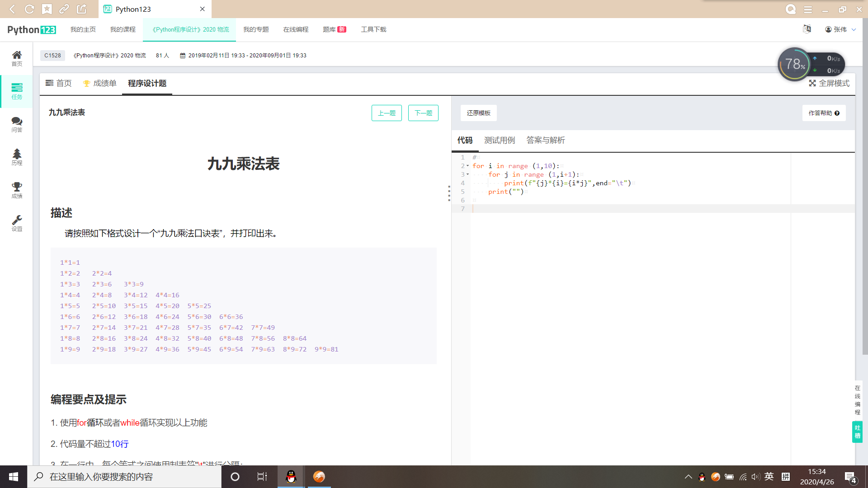The height and width of the screenshot is (488, 868).
Task: Collapse code fold arrow on line 3
Action: [x=468, y=174]
